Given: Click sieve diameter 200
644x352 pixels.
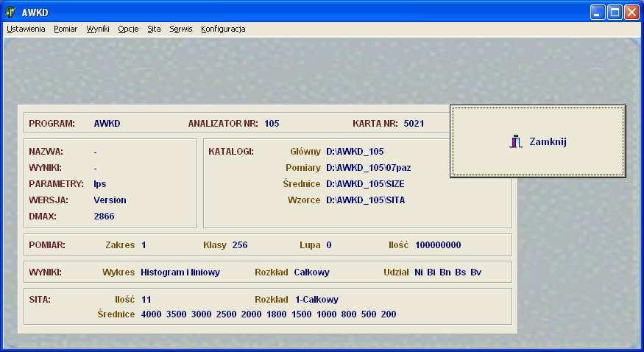Looking at the screenshot, I should [389, 314].
